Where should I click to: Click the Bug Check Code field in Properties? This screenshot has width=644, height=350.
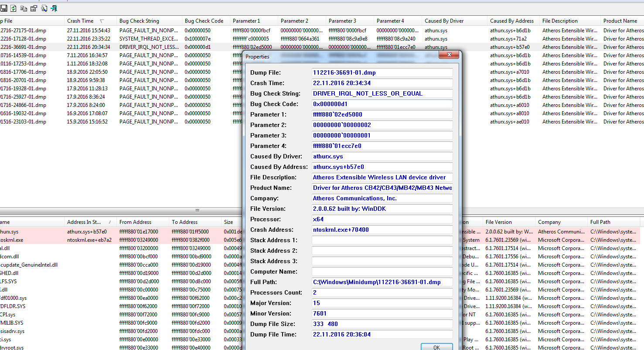(382, 104)
